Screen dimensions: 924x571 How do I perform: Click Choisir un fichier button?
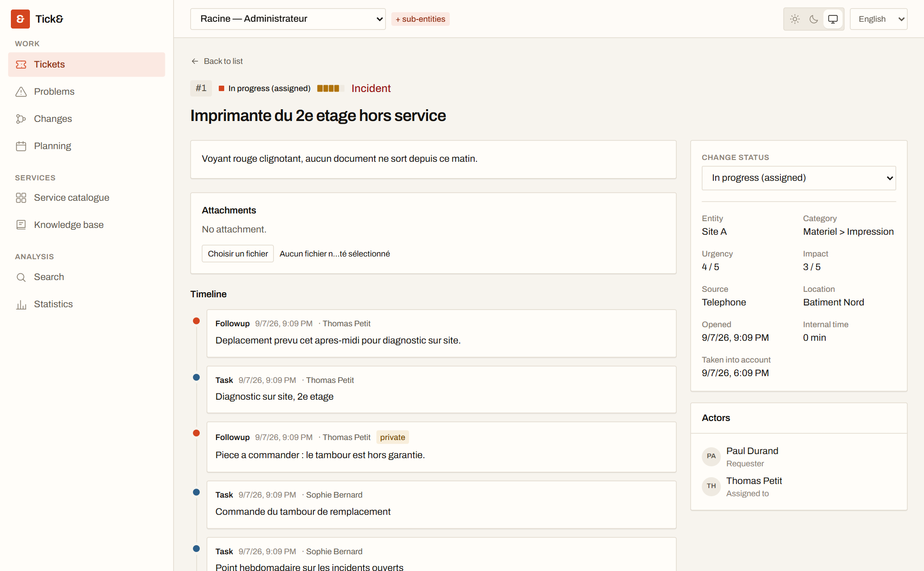[x=238, y=254]
